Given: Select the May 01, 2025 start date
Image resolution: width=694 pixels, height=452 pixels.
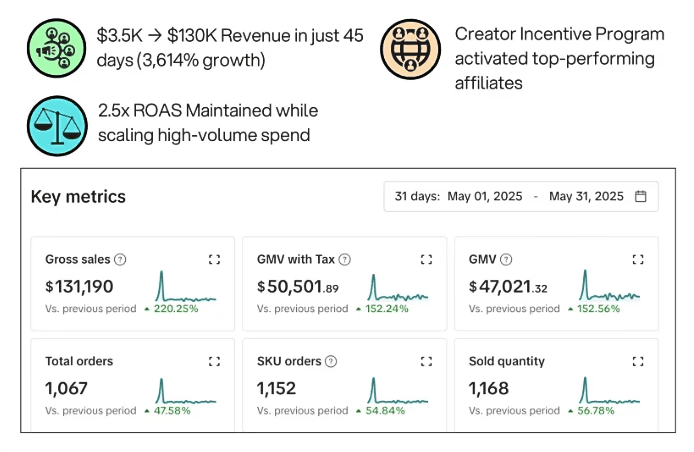Looking at the screenshot, I should click(x=485, y=196).
